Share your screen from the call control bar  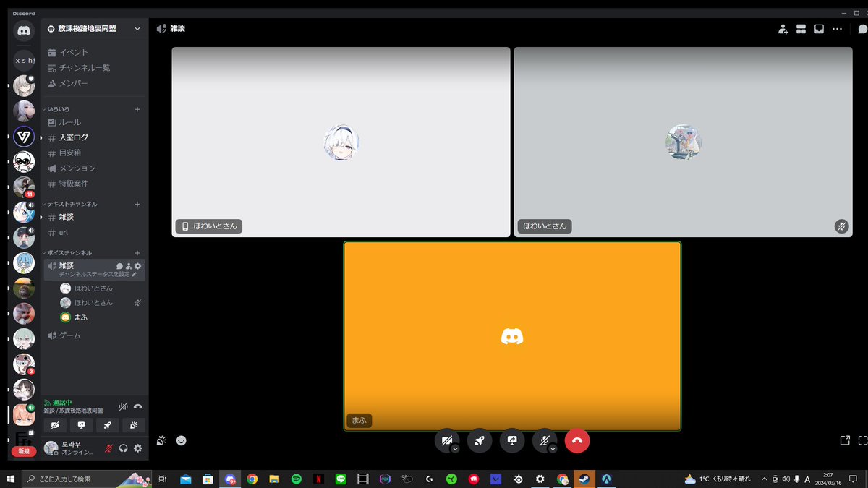tap(512, 440)
